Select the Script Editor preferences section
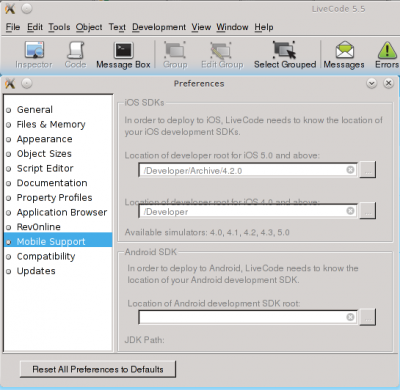This screenshot has width=400, height=390. click(x=45, y=168)
